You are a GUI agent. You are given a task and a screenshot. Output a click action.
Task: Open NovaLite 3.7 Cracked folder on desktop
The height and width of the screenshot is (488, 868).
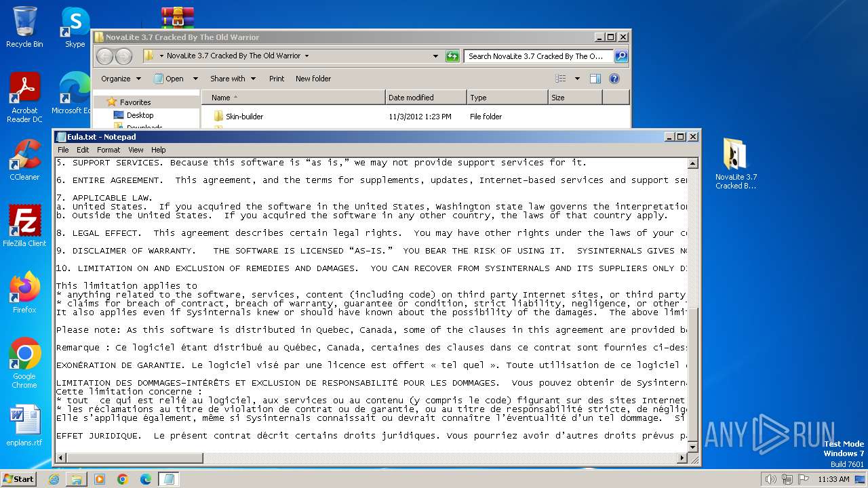click(736, 164)
